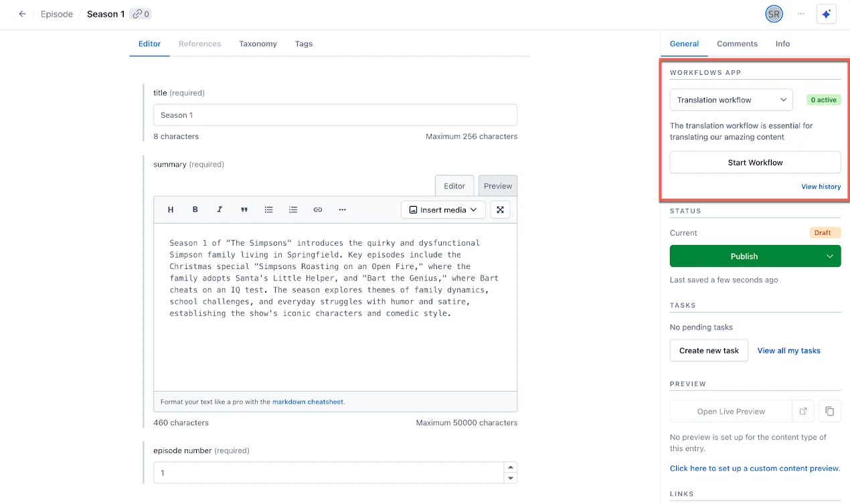The width and height of the screenshot is (850, 504).
Task: Copy the live preview URL icon
Action: click(830, 411)
